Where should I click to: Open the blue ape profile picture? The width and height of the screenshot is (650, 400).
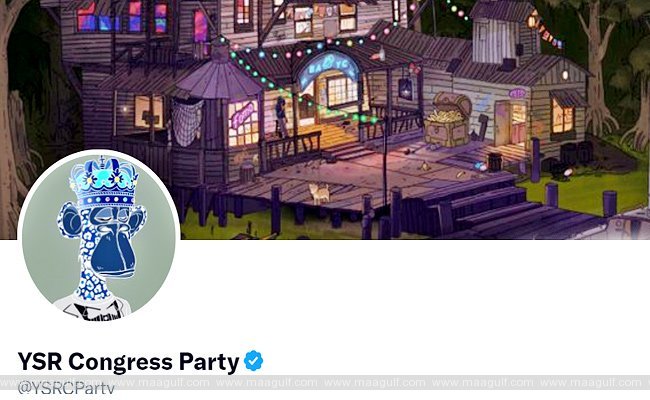pos(99,235)
